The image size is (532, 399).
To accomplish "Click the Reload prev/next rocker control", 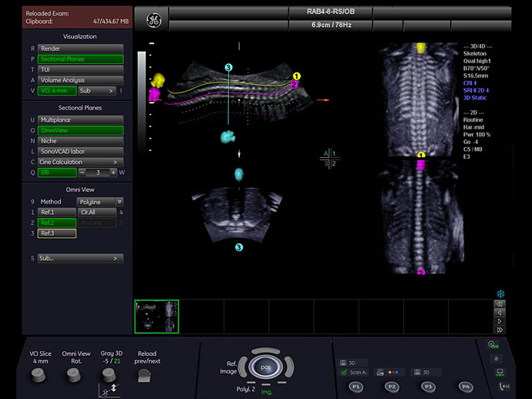I will tap(146, 374).
